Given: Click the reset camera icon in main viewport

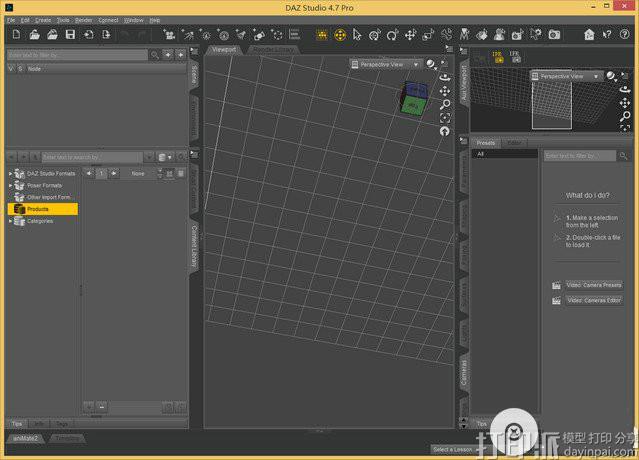Looking at the screenshot, I should pos(445,131).
